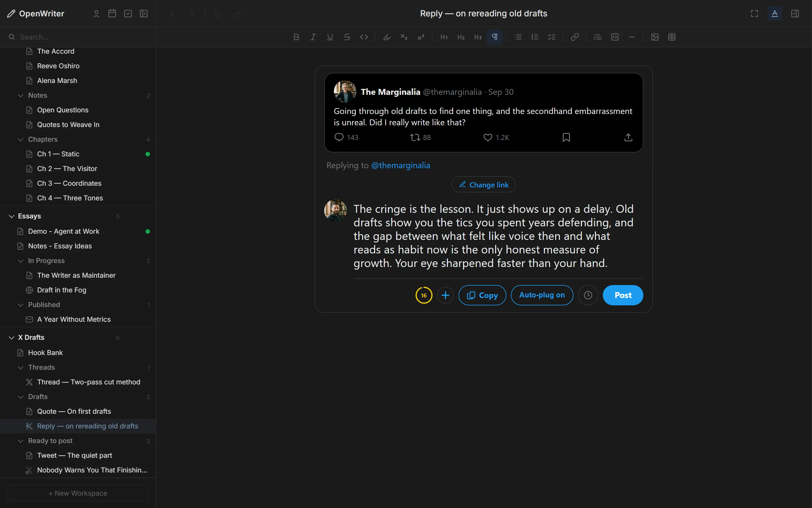Collapse the Ready to post folder
812x508 pixels.
coord(21,441)
